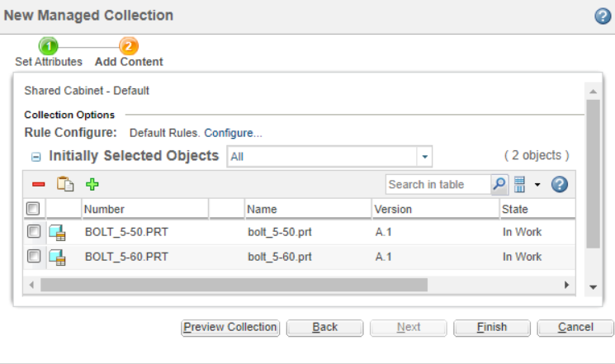Click the table horizontal scrollbar thumb

pyautogui.click(x=234, y=285)
